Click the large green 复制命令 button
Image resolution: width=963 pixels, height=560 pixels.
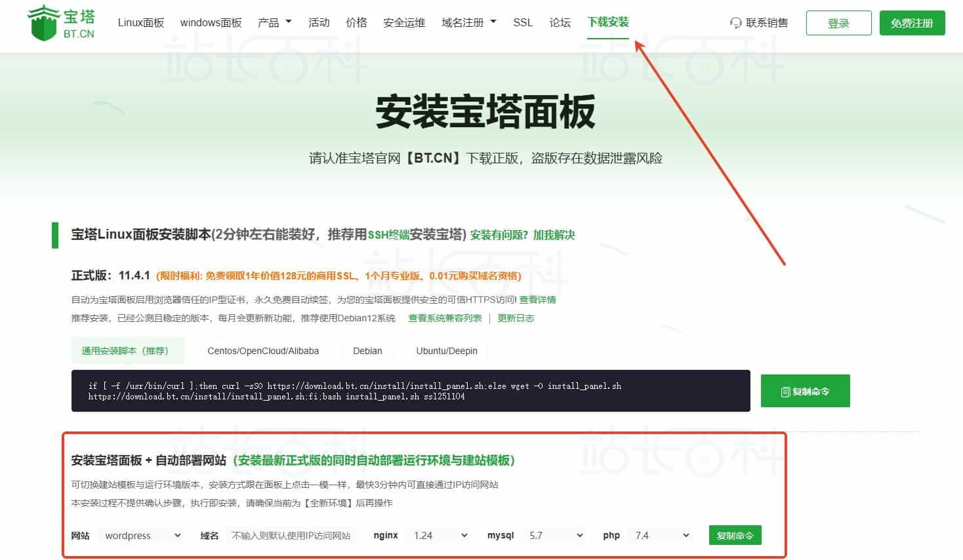point(806,391)
